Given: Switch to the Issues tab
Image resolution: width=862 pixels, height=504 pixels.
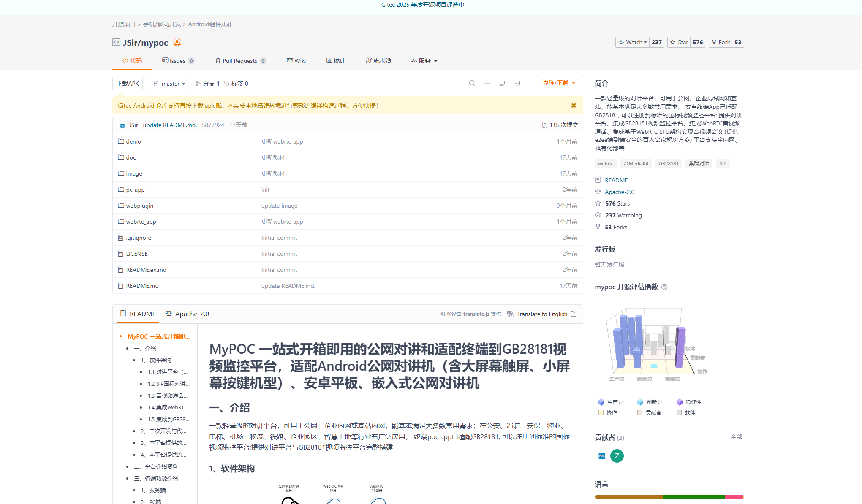Looking at the screenshot, I should tap(178, 61).
